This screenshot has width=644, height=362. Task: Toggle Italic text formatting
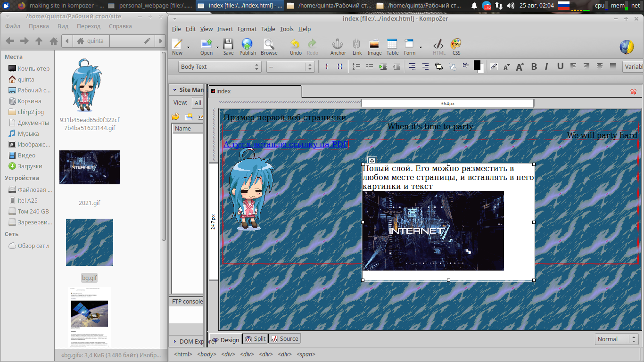tap(546, 67)
